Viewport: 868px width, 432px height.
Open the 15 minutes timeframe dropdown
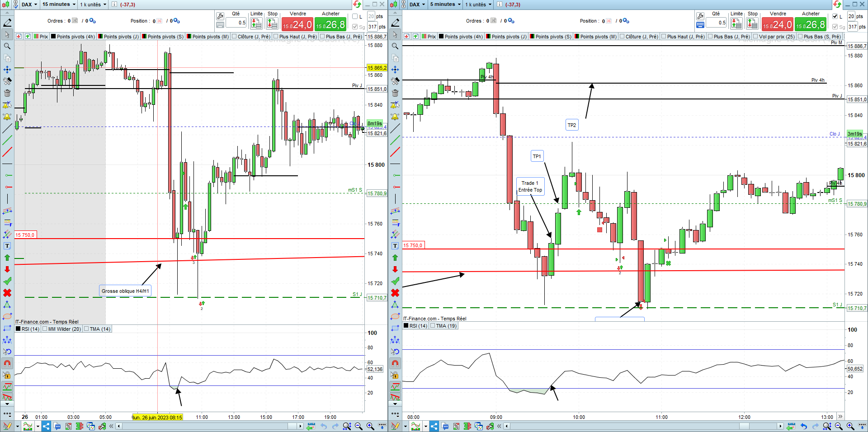(x=59, y=5)
